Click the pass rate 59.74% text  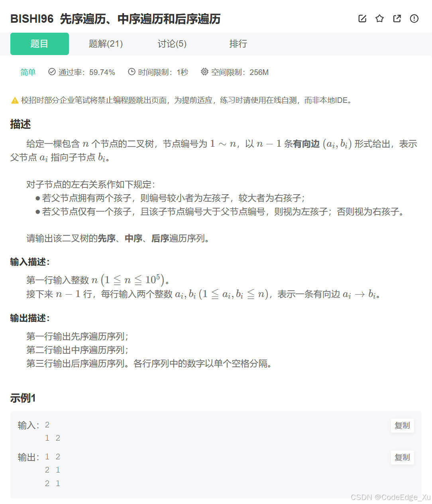pyautogui.click(x=101, y=72)
